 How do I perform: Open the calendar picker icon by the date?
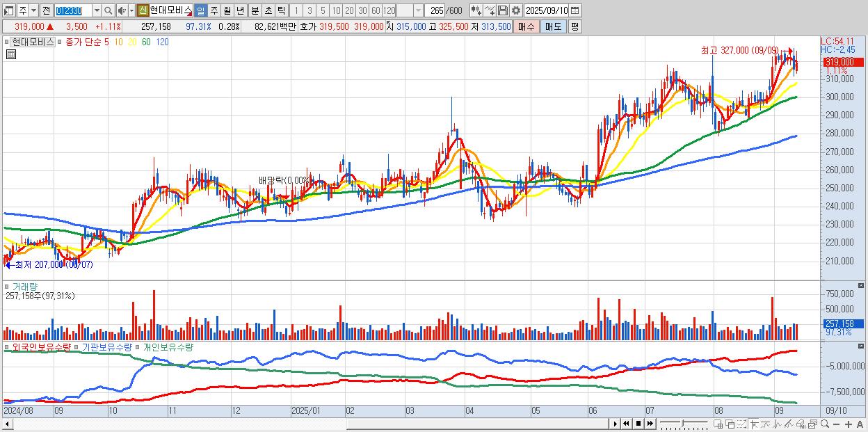point(575,10)
